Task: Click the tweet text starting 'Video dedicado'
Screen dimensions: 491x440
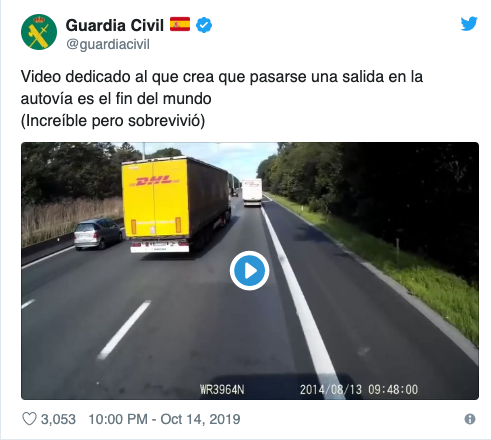Action: [222, 77]
